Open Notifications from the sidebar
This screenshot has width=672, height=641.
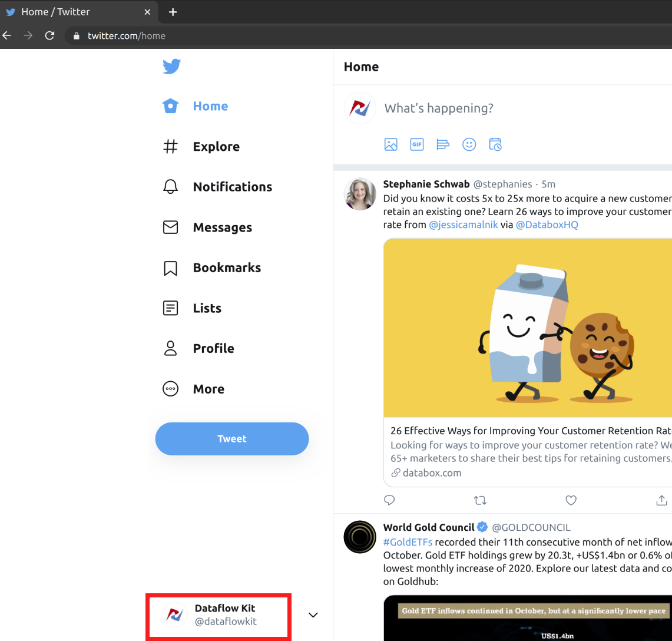point(217,187)
